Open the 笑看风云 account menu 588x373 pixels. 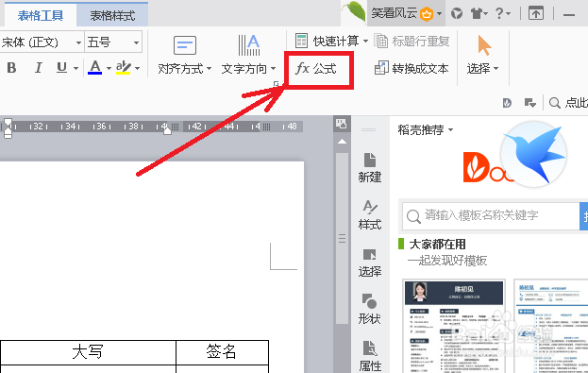407,14
